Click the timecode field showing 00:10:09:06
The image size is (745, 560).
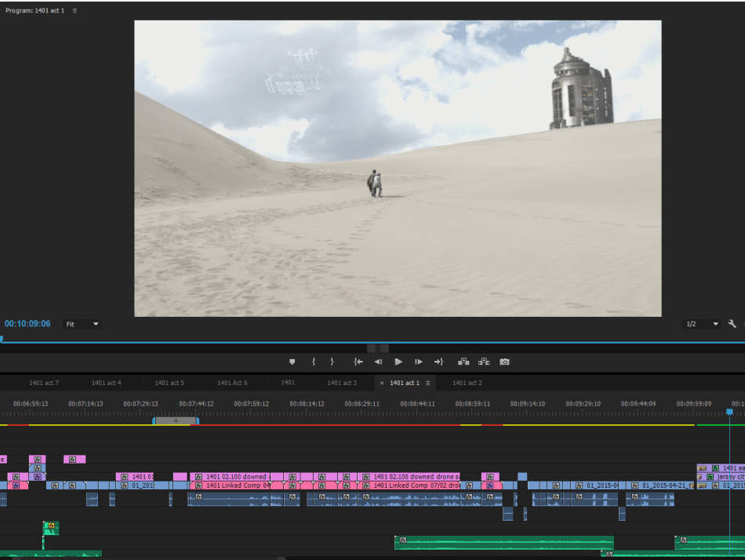click(x=27, y=323)
